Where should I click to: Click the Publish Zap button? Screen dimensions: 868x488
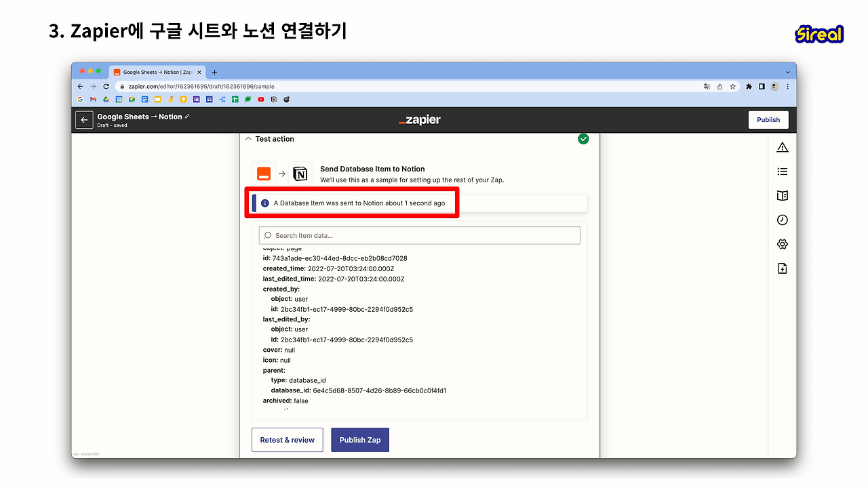[360, 440]
